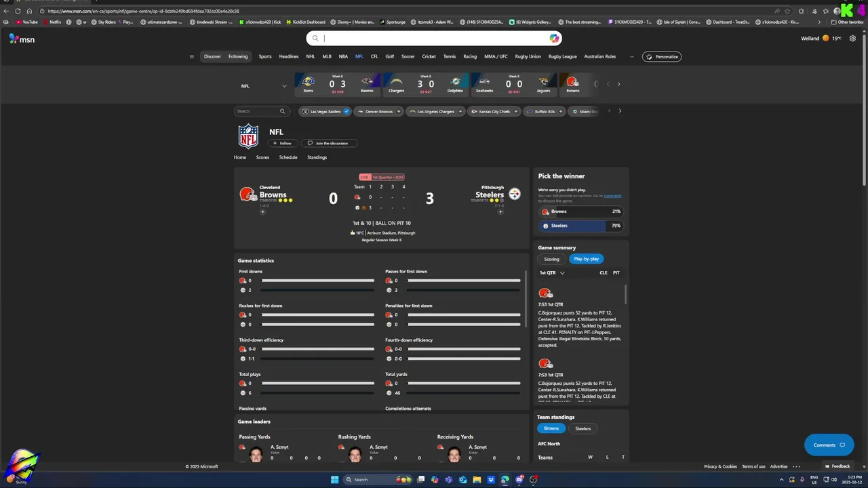Follow Browns via plus under team name
Viewport: 868px width, 488px height.
[x=262, y=212]
